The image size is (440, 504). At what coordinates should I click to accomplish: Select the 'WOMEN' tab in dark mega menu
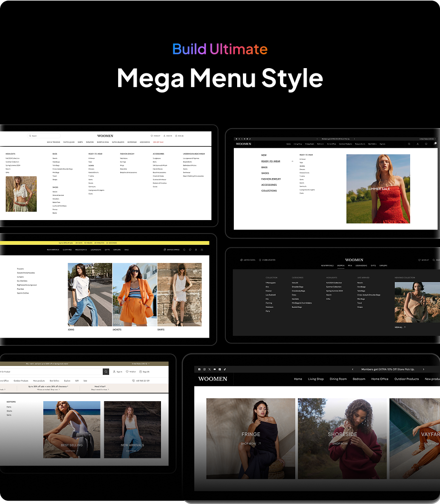point(340,266)
